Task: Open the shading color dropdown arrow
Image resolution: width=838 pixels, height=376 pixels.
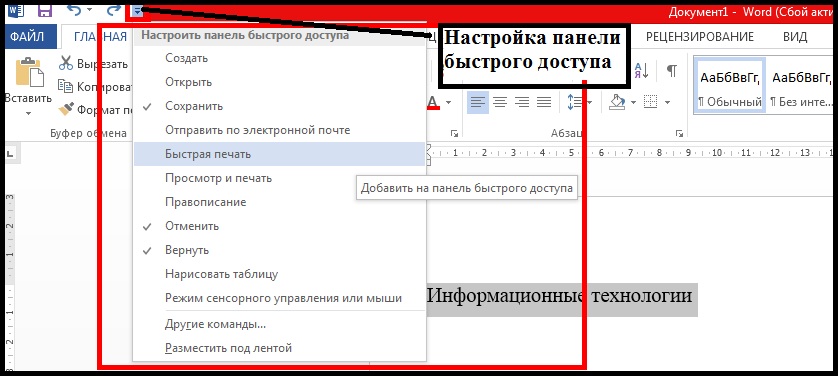Action: tap(633, 102)
